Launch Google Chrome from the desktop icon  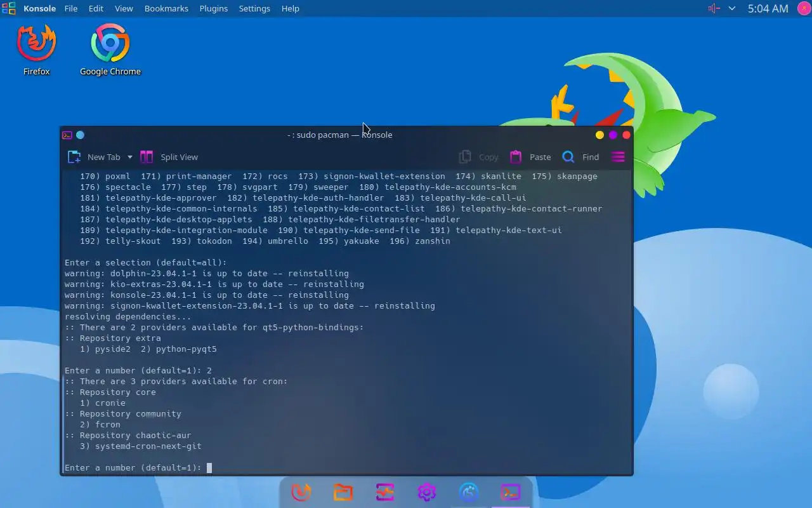click(110, 50)
